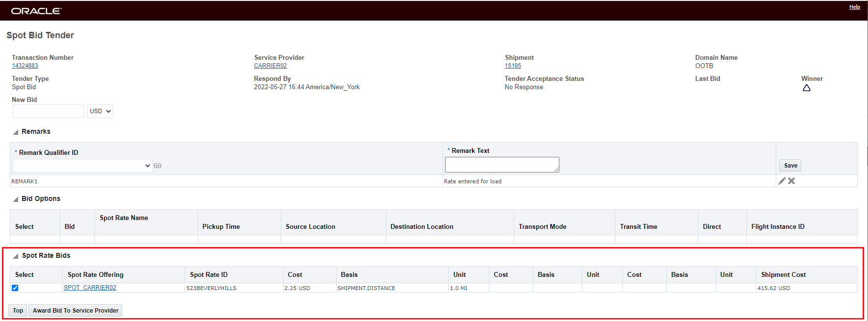Collapse the Spot Rate Bids section
Viewport: 868px width, 321px height.
[x=16, y=256]
